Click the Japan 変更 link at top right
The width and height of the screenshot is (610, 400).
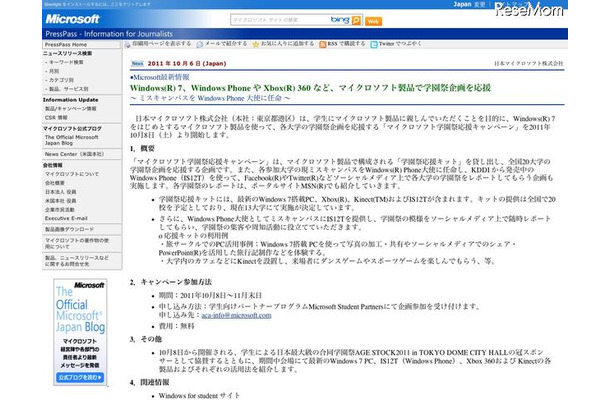[469, 4]
